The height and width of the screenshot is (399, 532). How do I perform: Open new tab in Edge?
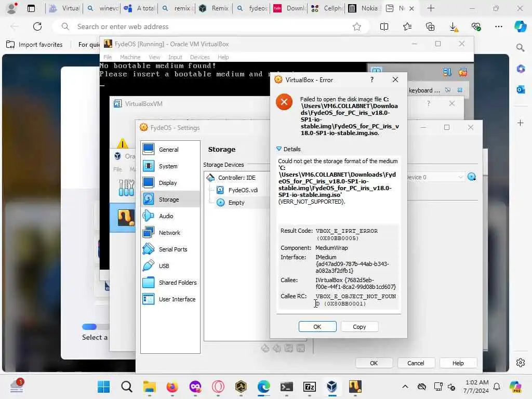pyautogui.click(x=431, y=8)
